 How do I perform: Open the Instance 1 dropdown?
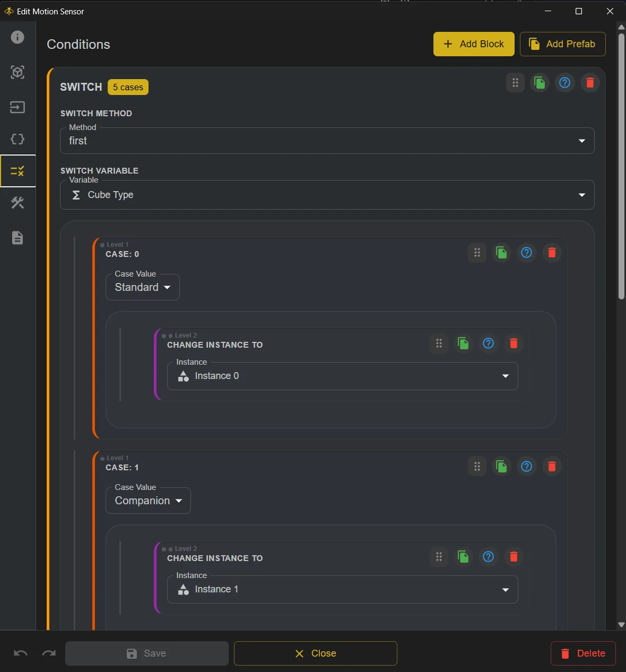tap(343, 589)
